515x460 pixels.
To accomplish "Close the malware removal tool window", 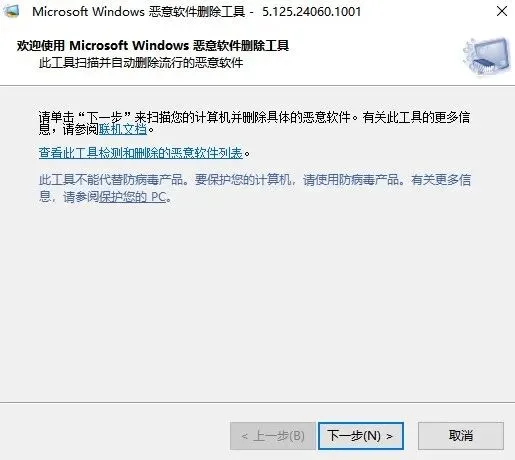I will 502,11.
